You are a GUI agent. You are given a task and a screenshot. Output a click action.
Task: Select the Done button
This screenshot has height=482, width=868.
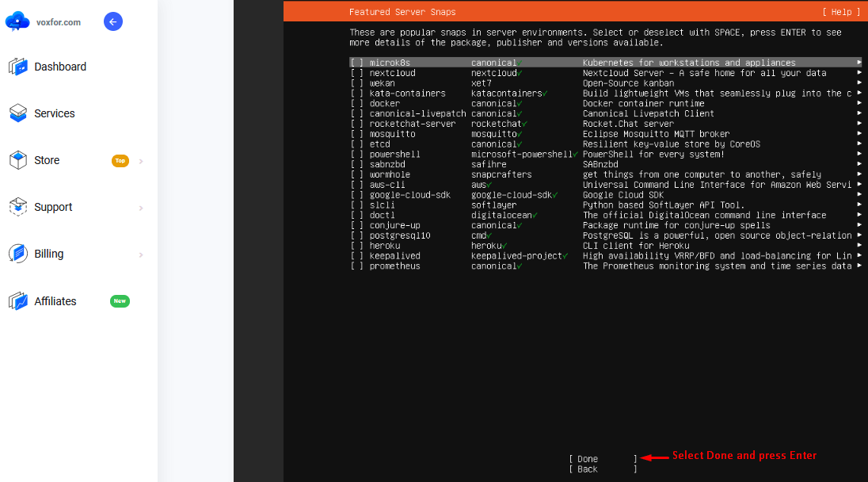pos(586,458)
